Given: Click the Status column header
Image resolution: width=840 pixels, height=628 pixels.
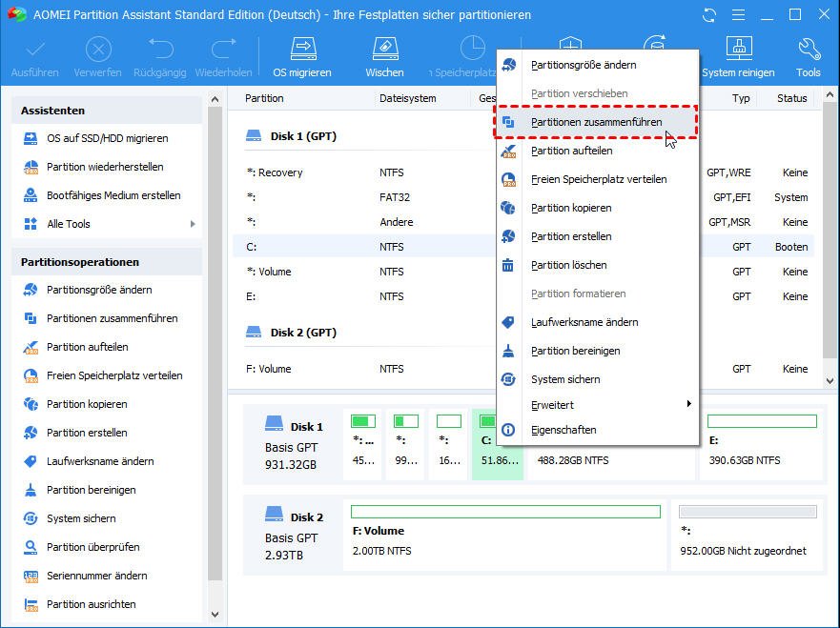Looking at the screenshot, I should [x=791, y=98].
